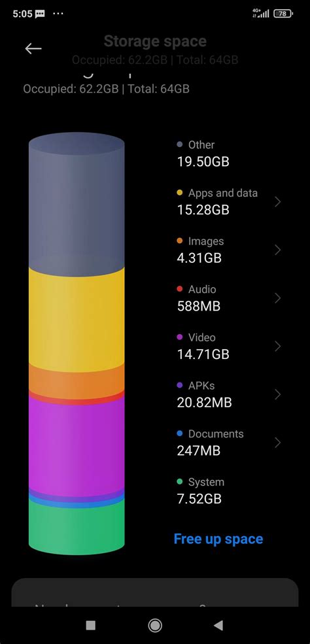Open the Video storage chevron
Image resolution: width=310 pixels, height=644 pixels.
277,347
